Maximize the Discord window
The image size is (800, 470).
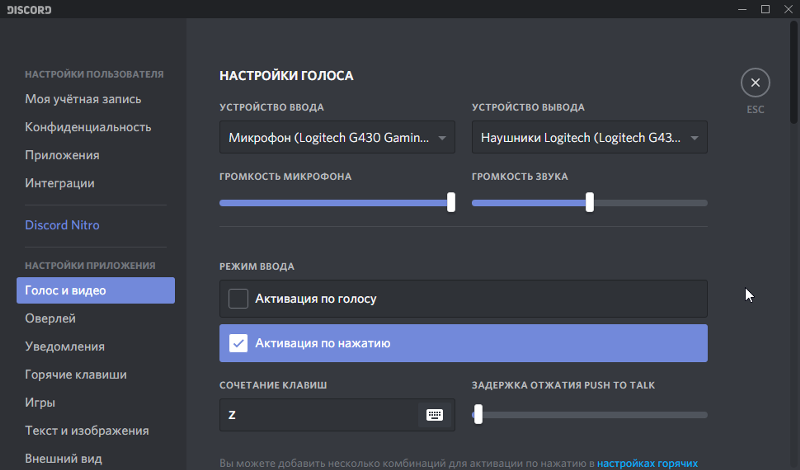click(765, 9)
